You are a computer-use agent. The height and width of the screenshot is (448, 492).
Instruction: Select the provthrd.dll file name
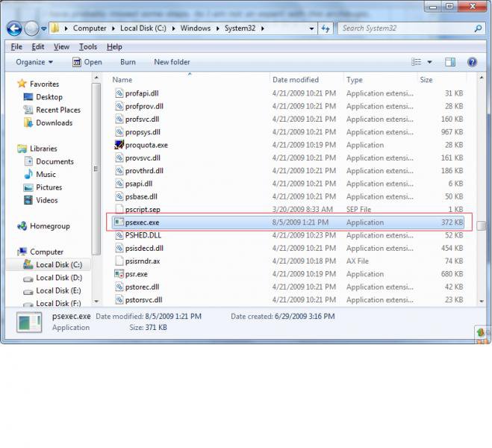(144, 171)
